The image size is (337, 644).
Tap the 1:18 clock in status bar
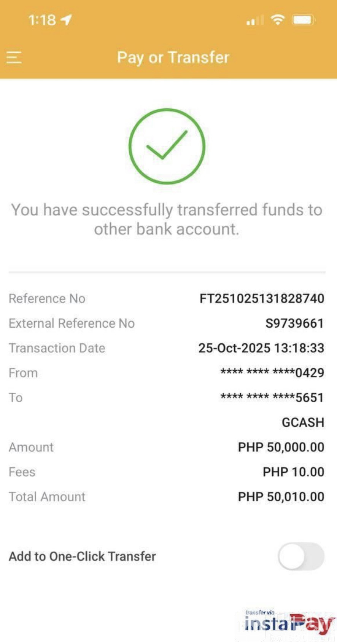[x=42, y=20]
